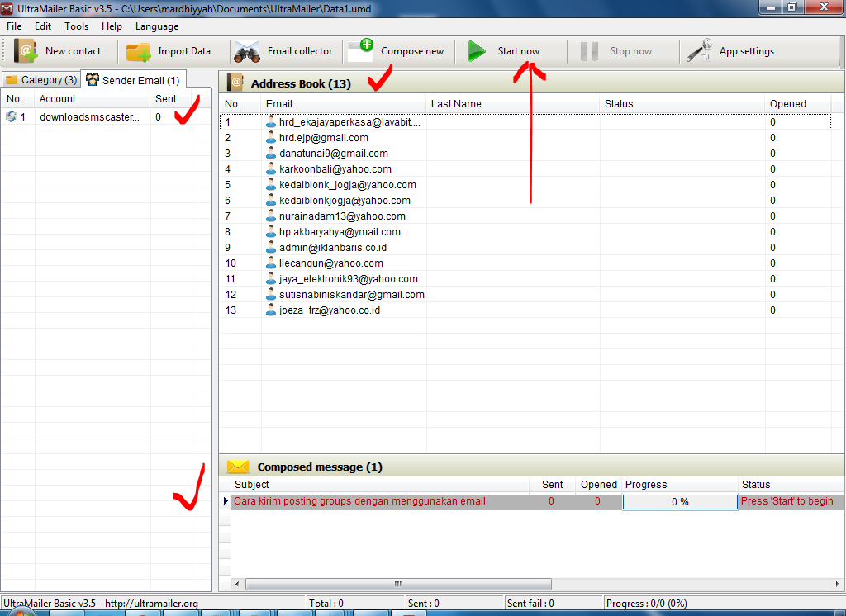846x616 pixels.
Task: Click 'Total : 0' status bar entry
Action: (x=326, y=603)
